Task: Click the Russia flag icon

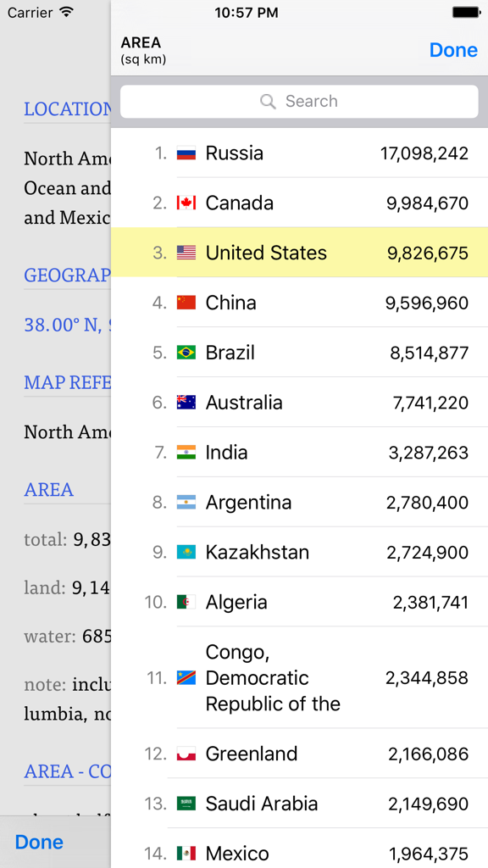Action: pyautogui.click(x=187, y=153)
